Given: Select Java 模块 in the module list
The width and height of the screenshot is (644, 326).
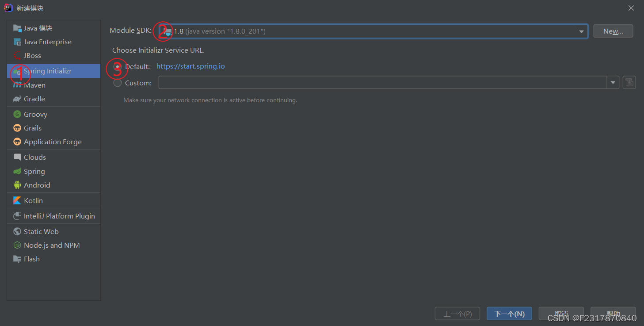Looking at the screenshot, I should pyautogui.click(x=54, y=28).
